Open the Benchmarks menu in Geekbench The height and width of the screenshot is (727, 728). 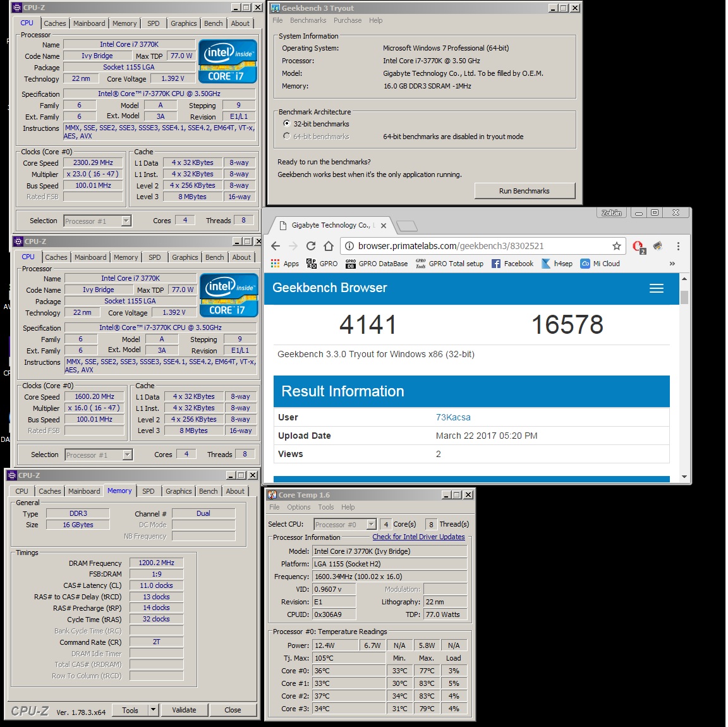pyautogui.click(x=308, y=20)
